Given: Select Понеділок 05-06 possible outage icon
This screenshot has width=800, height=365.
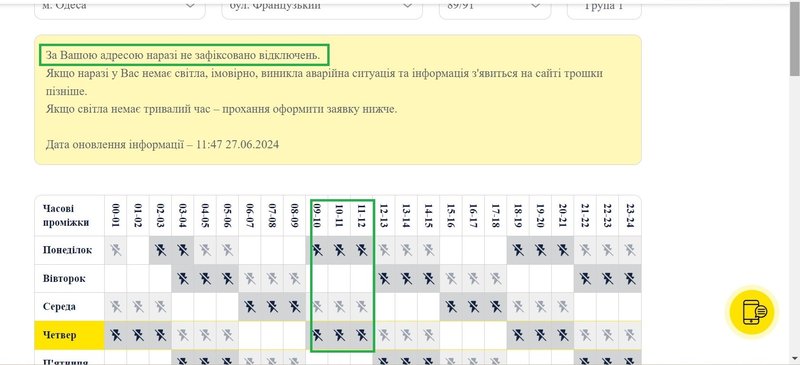Looking at the screenshot, I should pyautogui.click(x=228, y=250).
